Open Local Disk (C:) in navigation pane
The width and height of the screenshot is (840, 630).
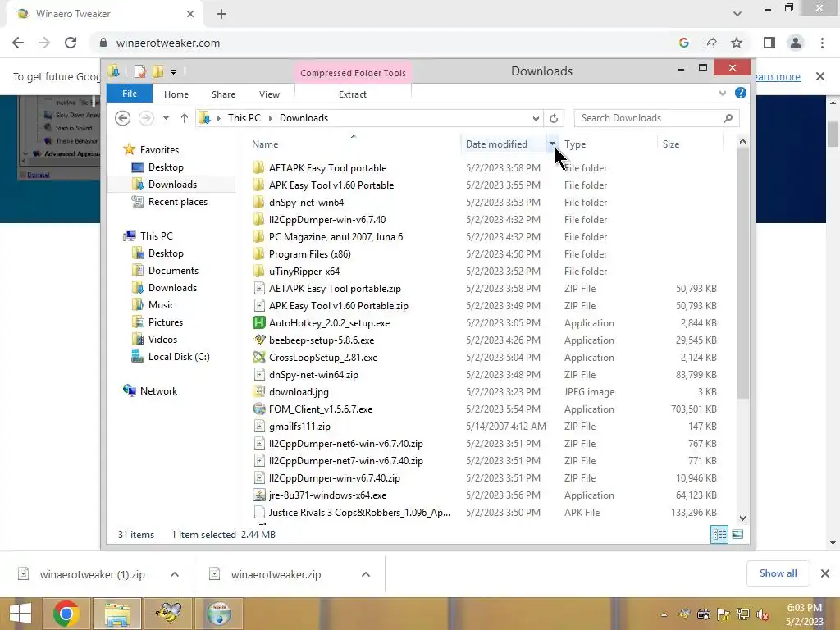tap(179, 357)
